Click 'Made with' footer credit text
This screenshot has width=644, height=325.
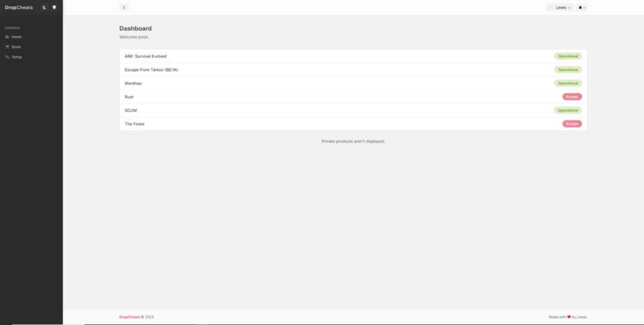557,317
